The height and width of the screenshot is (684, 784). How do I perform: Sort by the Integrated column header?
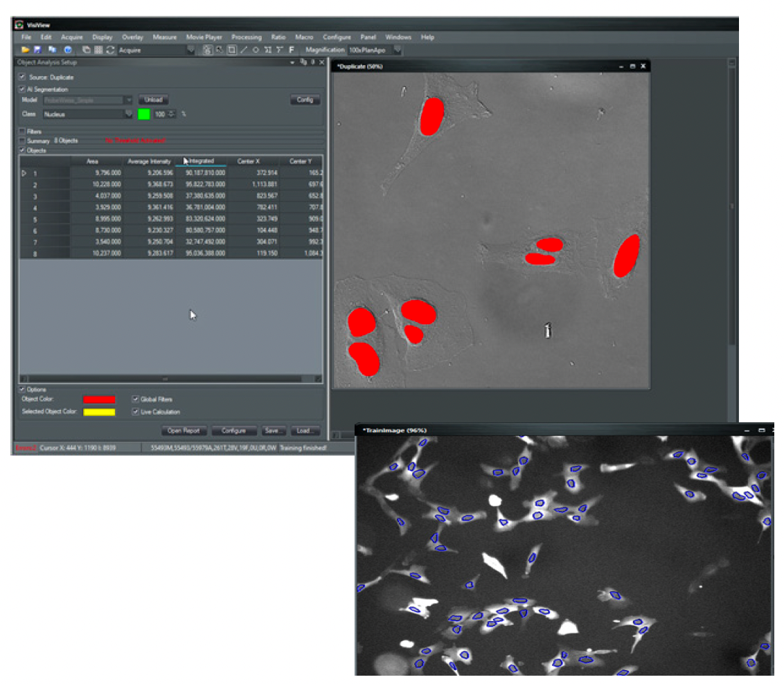[201, 161]
